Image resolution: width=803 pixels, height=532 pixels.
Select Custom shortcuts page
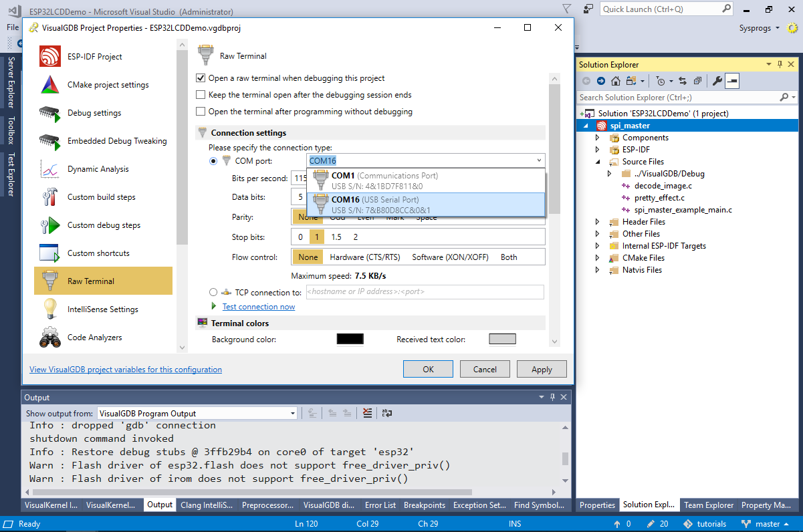click(103, 253)
